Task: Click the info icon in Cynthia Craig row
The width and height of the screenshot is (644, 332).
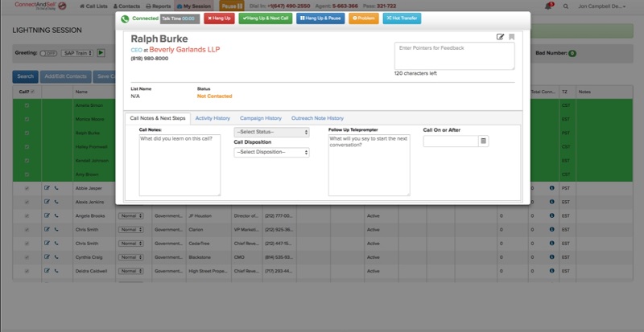Action: tap(551, 257)
